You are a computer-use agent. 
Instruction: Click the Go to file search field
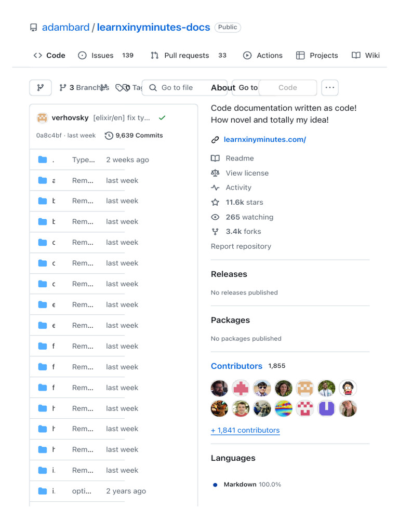177,88
